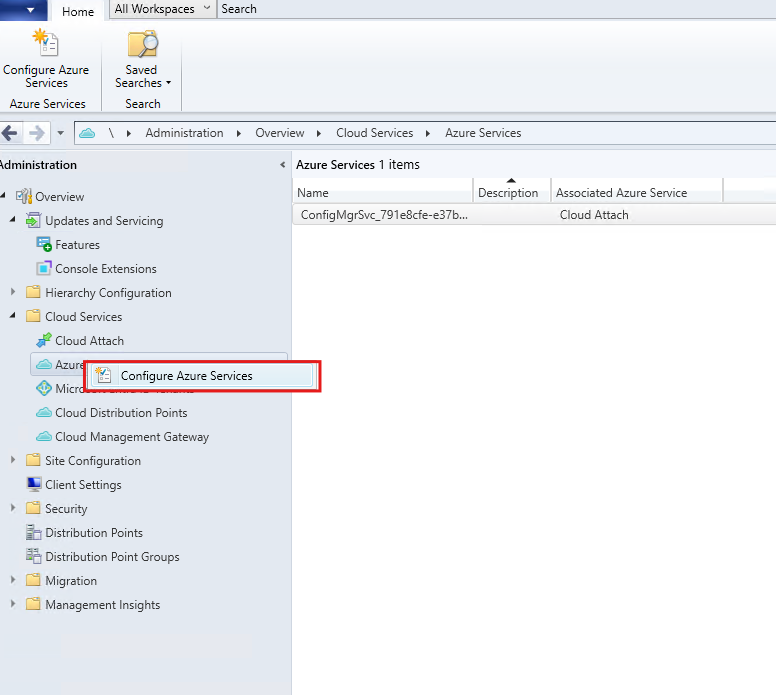Open the Distribution Point Groups icon
Image resolution: width=776 pixels, height=695 pixels.
click(34, 557)
